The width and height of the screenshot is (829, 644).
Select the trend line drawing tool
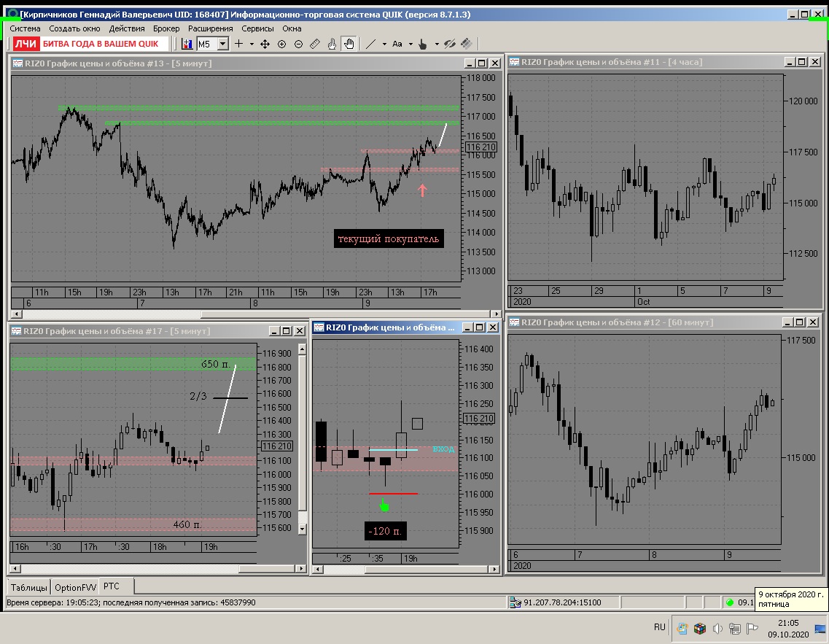point(370,44)
